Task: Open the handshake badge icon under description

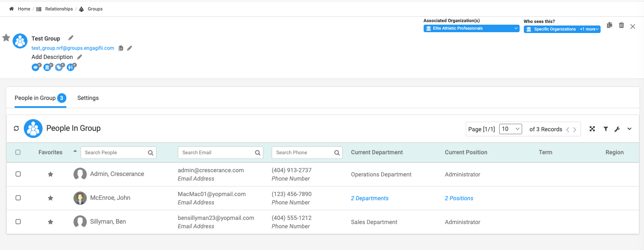Action: click(x=36, y=67)
